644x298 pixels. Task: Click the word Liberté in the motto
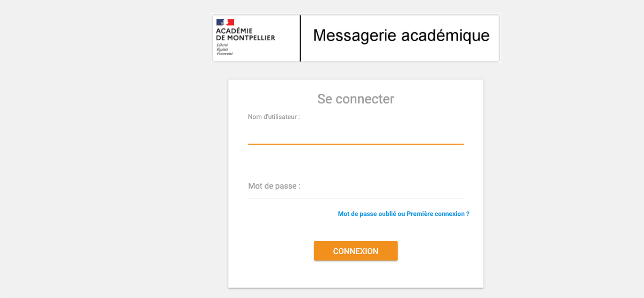point(222,45)
